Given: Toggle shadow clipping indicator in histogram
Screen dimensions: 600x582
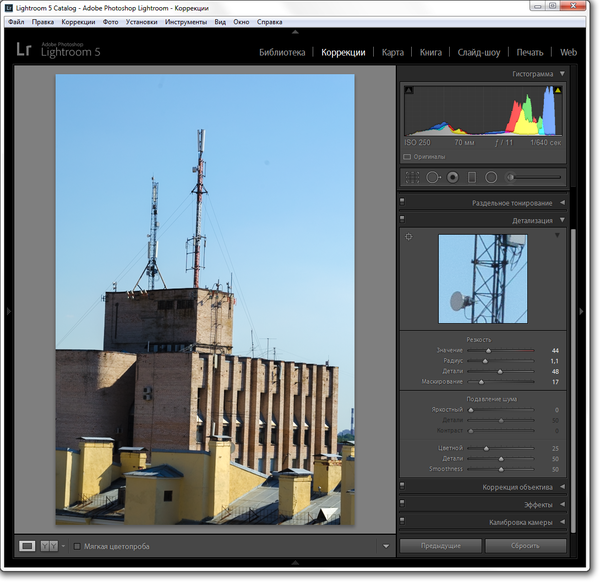Looking at the screenshot, I should (x=408, y=90).
